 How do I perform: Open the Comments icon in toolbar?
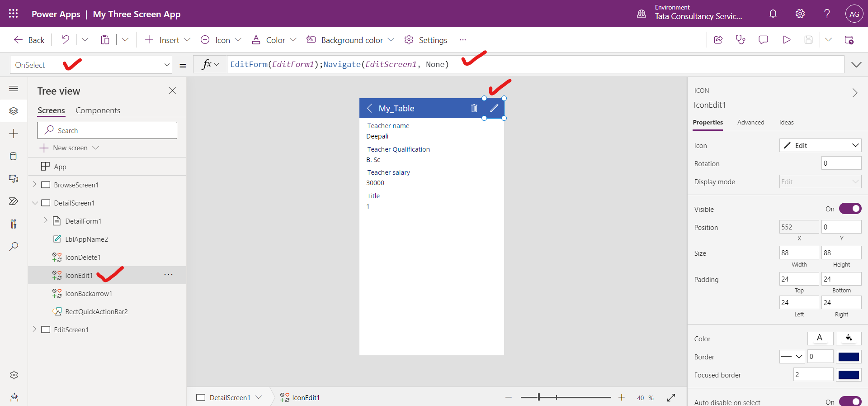click(763, 40)
